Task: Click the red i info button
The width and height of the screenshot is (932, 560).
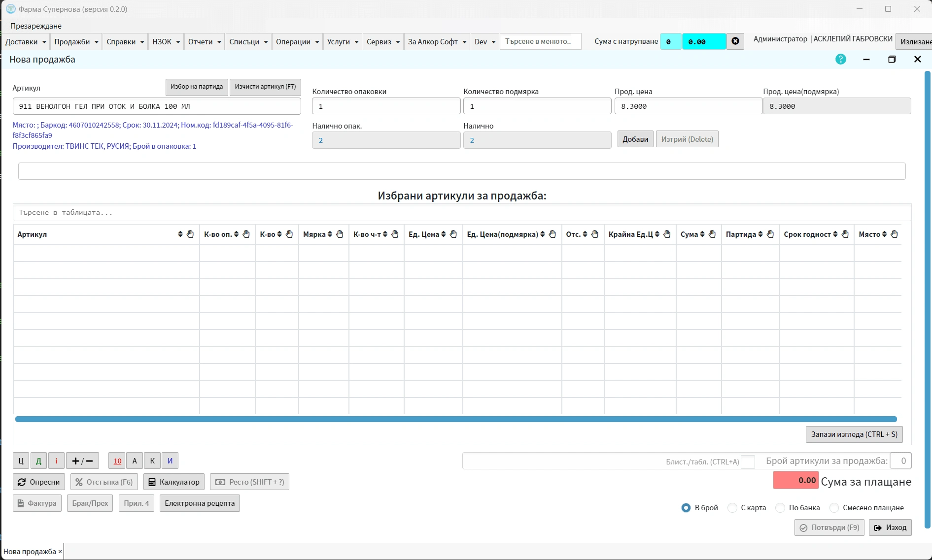Action: click(x=56, y=461)
